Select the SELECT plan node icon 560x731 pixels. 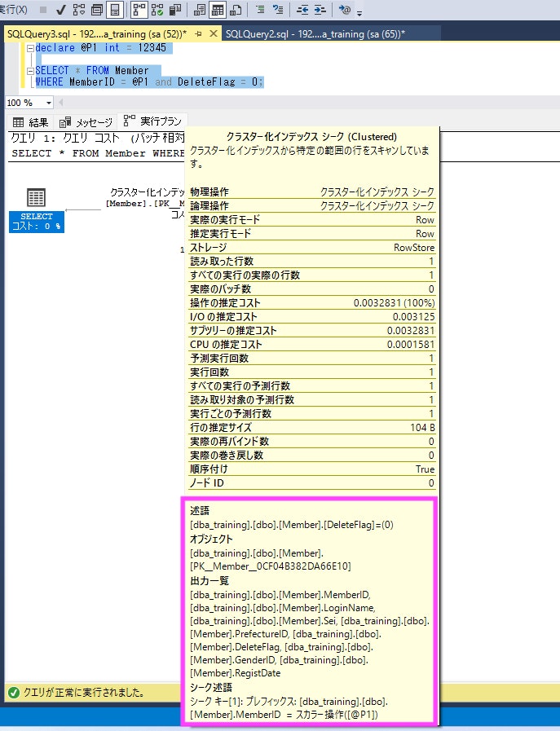click(x=36, y=198)
